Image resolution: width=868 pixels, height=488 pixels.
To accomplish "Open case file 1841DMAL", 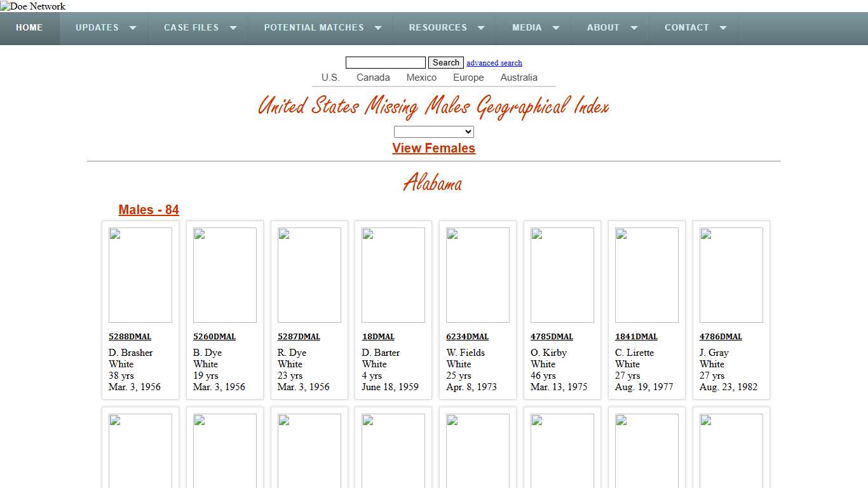I will (636, 337).
